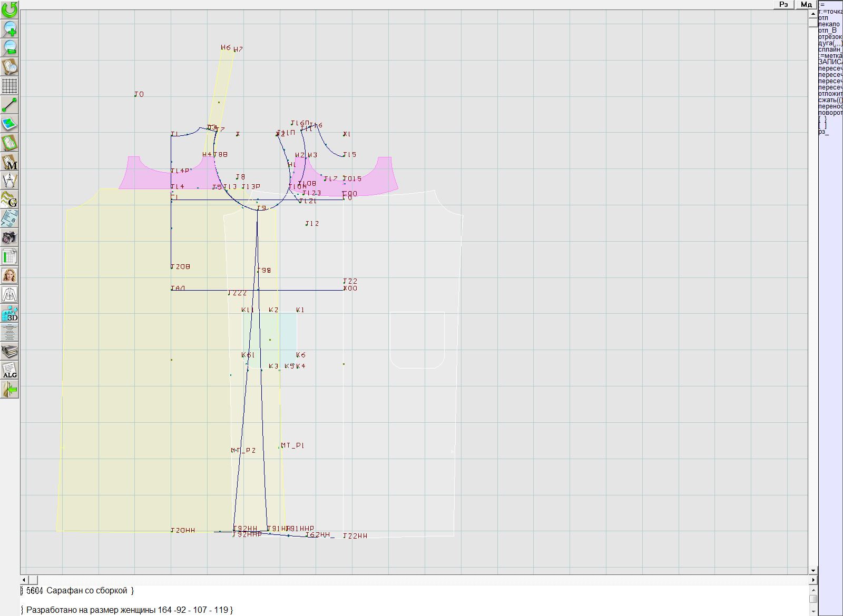Image resolution: width=843 pixels, height=616 pixels.
Task: Click the Рз button at top right
Action: click(783, 5)
